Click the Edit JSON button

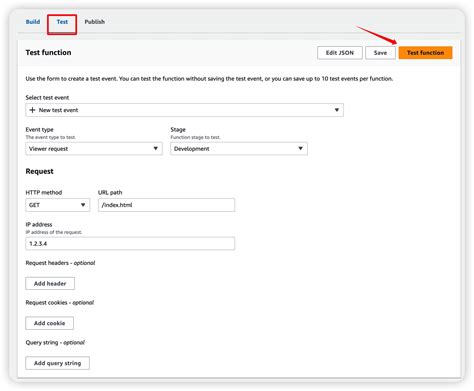click(x=340, y=53)
